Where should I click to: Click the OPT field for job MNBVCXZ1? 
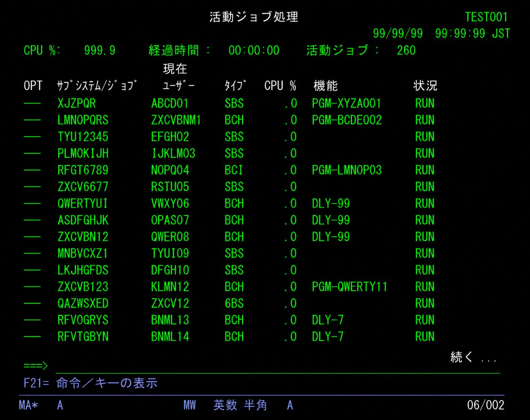(32, 253)
